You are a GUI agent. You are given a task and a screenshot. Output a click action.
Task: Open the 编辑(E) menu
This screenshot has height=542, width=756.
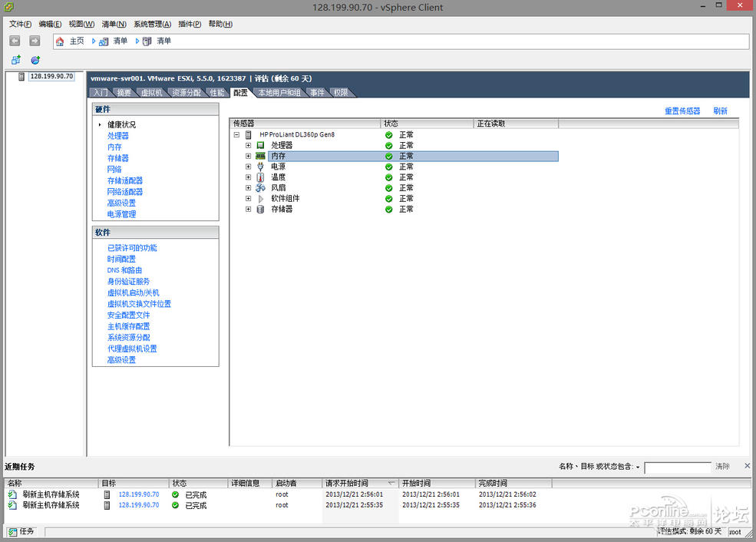click(x=50, y=24)
